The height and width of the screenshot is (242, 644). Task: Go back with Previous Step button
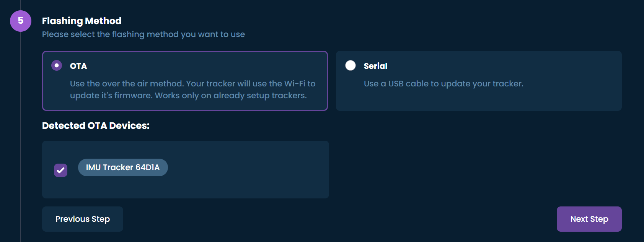(x=83, y=219)
